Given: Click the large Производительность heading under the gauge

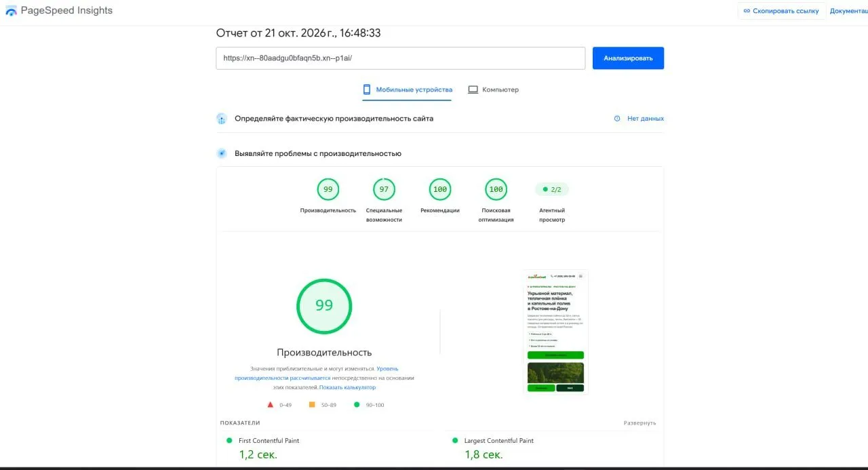Looking at the screenshot, I should pyautogui.click(x=324, y=353).
